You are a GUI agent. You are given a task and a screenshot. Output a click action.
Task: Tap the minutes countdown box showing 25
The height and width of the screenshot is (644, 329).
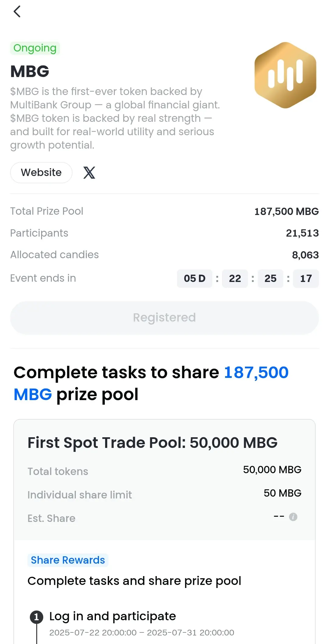(271, 278)
